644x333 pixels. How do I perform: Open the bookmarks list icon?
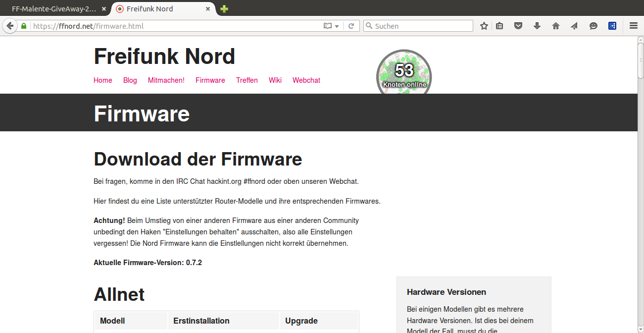[x=499, y=26]
